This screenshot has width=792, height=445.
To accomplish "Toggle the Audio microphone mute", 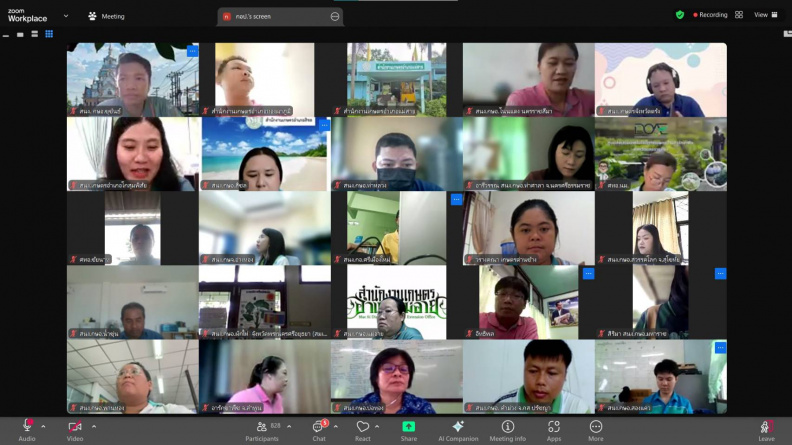I will 27,431.
